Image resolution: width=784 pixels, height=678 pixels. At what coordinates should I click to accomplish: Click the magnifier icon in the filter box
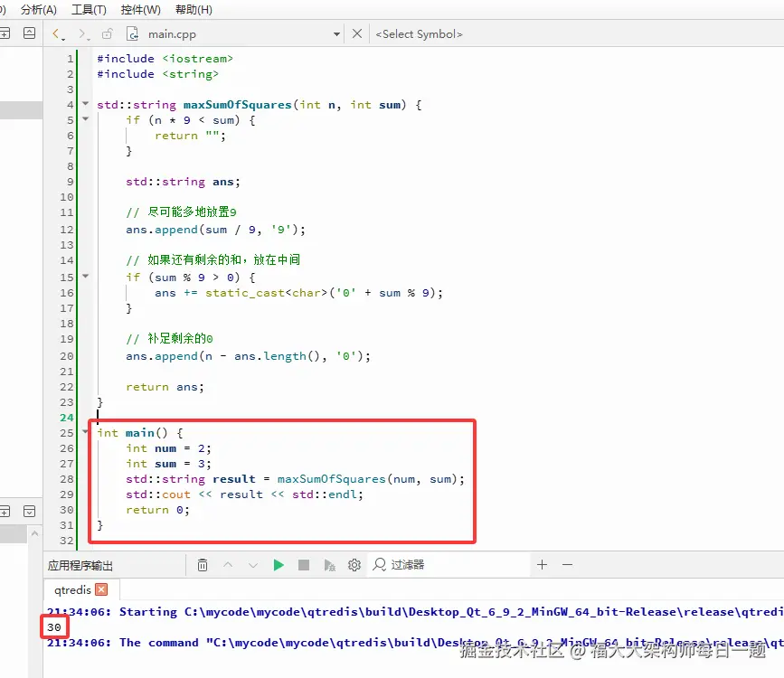click(380, 564)
